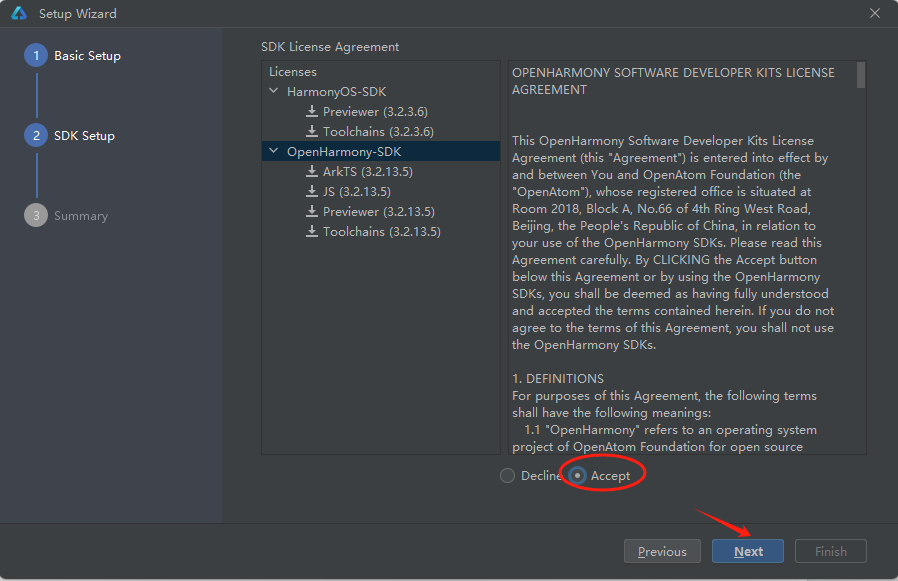Image resolution: width=898 pixels, height=581 pixels.
Task: Click the step 3 circle for Summary
Action: pos(36,215)
